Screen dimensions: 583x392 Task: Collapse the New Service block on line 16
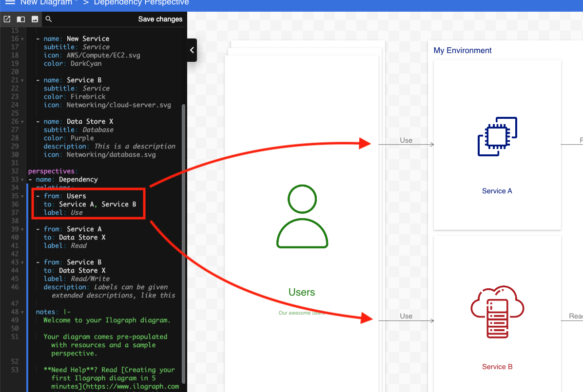(x=22, y=38)
